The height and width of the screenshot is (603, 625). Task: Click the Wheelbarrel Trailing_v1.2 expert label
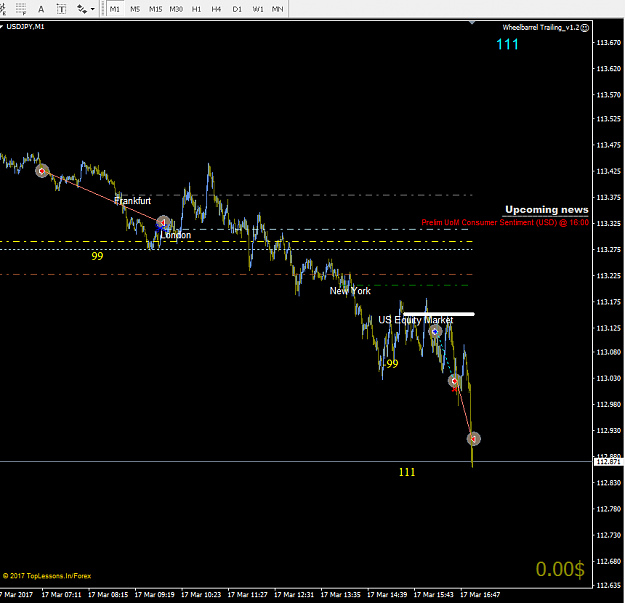(x=540, y=27)
